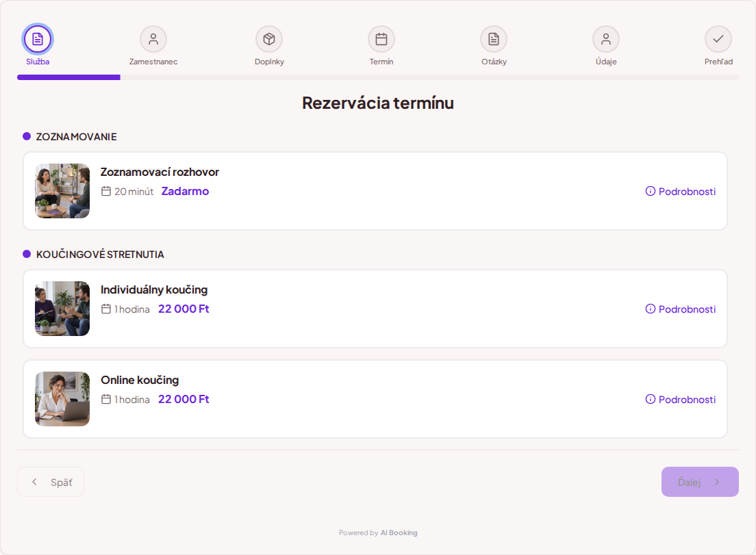Click the Zadarmo price text

(x=185, y=191)
